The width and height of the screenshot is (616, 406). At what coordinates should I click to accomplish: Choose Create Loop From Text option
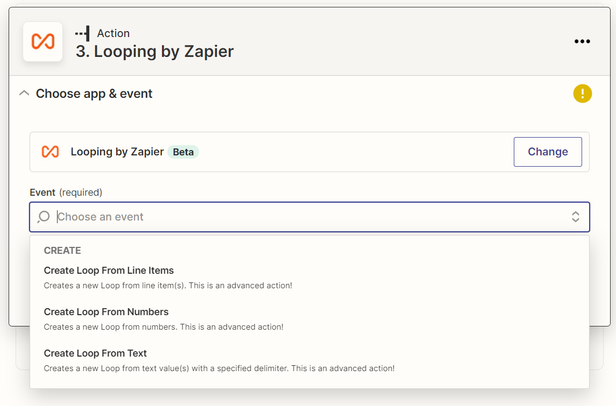click(96, 353)
